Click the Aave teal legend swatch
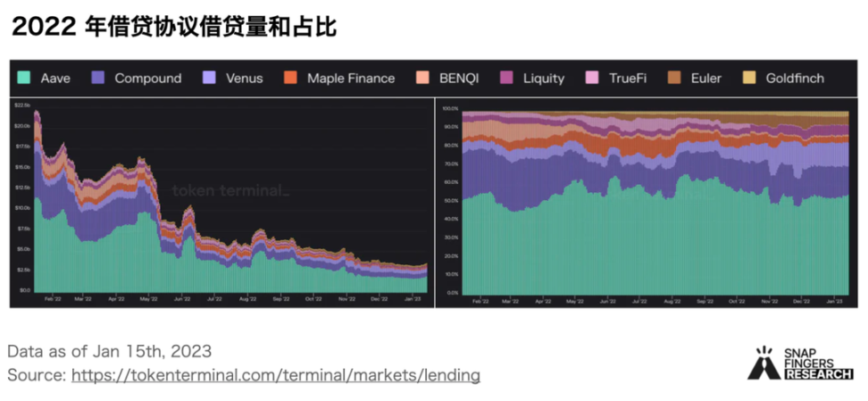Viewport: 868px width, 401px height. point(25,78)
